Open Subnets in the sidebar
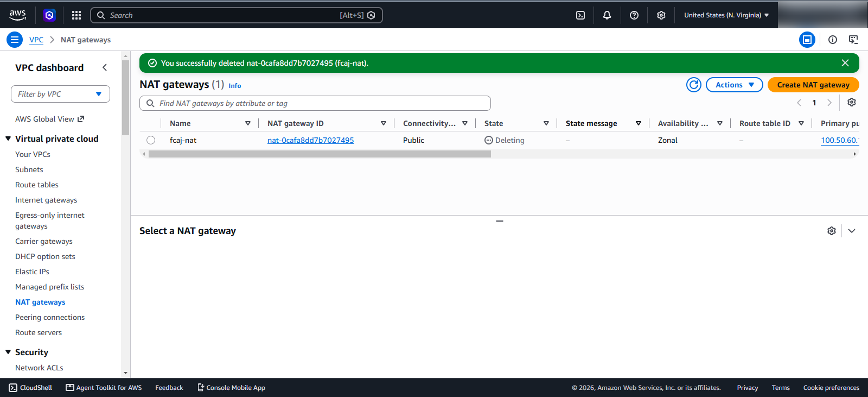The image size is (868, 397). click(29, 169)
